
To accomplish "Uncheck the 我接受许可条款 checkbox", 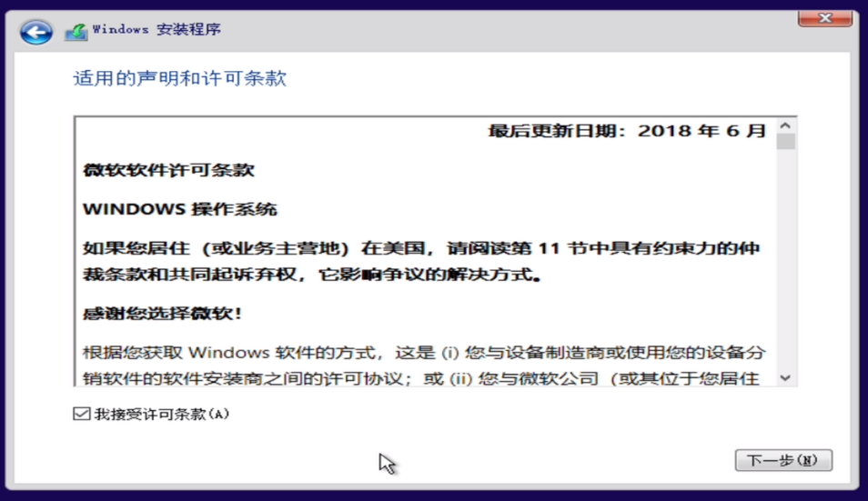I will 81,414.
